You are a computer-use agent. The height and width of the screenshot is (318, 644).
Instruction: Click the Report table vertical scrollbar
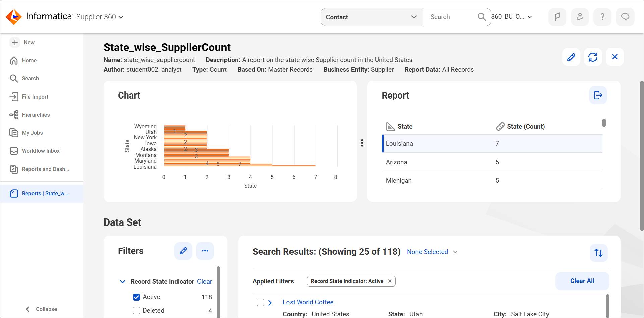pos(604,123)
